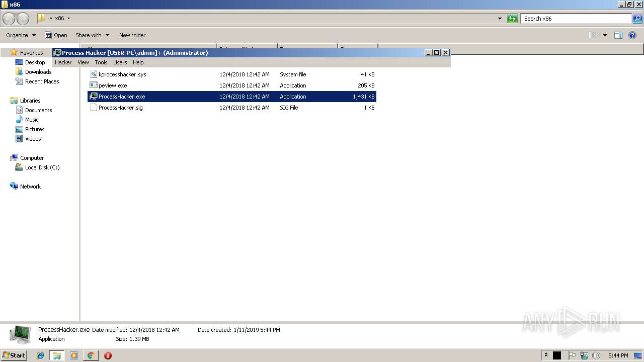Open the Tools menu in Process Hacker
Image resolution: width=644 pixels, height=362 pixels.
[101, 62]
